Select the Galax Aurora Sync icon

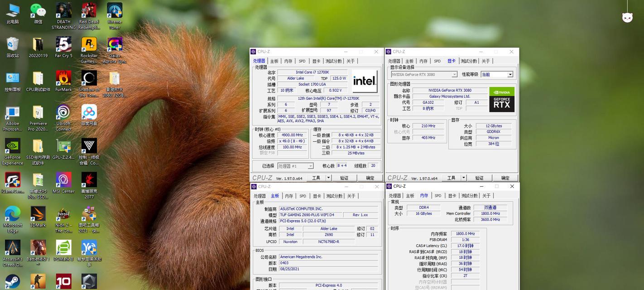(115, 50)
